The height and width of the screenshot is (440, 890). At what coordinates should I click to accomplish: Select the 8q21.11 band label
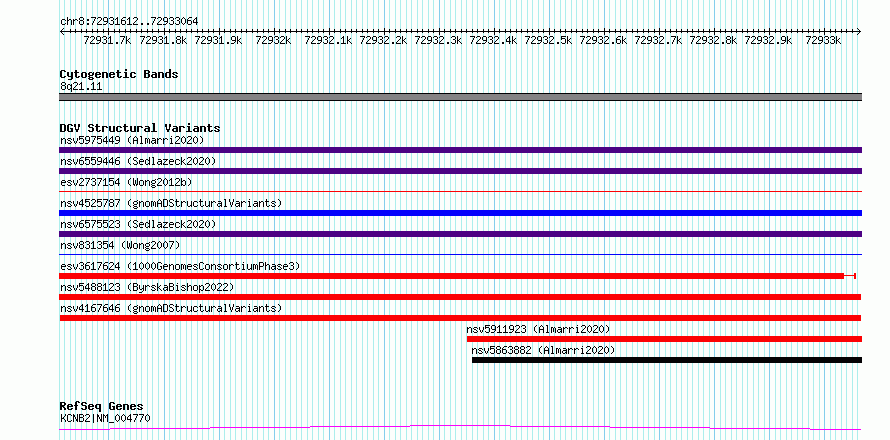81,87
